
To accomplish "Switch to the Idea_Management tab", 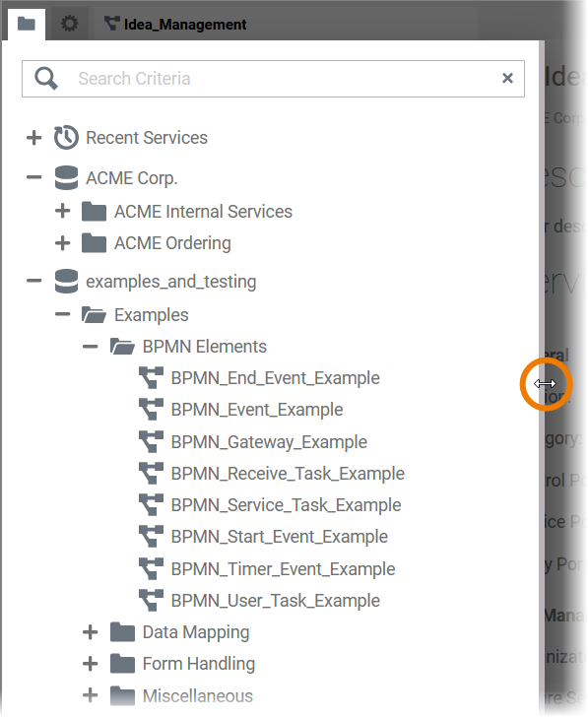I will tap(176, 24).
